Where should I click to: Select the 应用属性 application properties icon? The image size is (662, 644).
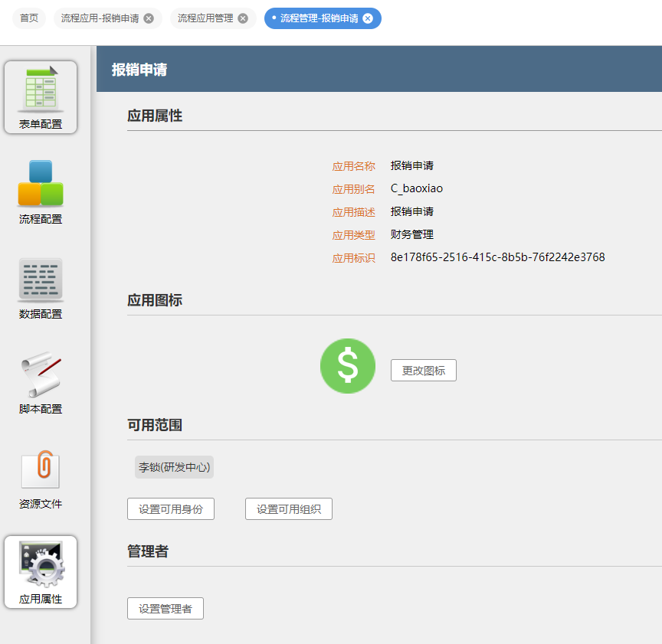click(41, 572)
